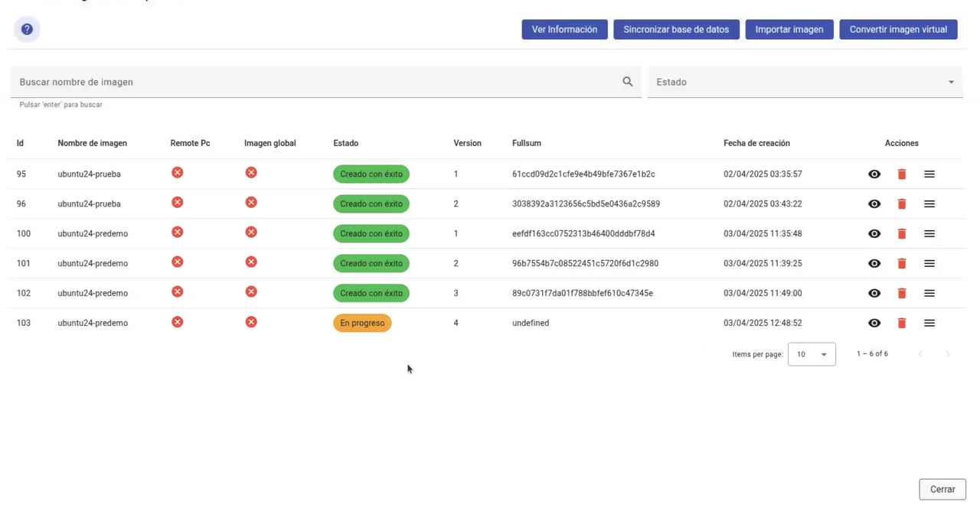View details of image Id 101
This screenshot has width=980, height=511.
pos(874,264)
